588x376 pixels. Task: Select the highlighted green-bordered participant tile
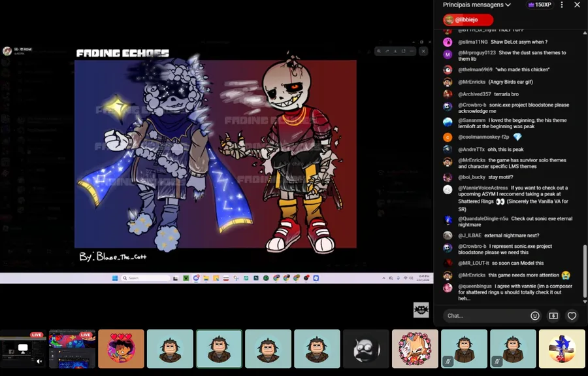coord(219,349)
